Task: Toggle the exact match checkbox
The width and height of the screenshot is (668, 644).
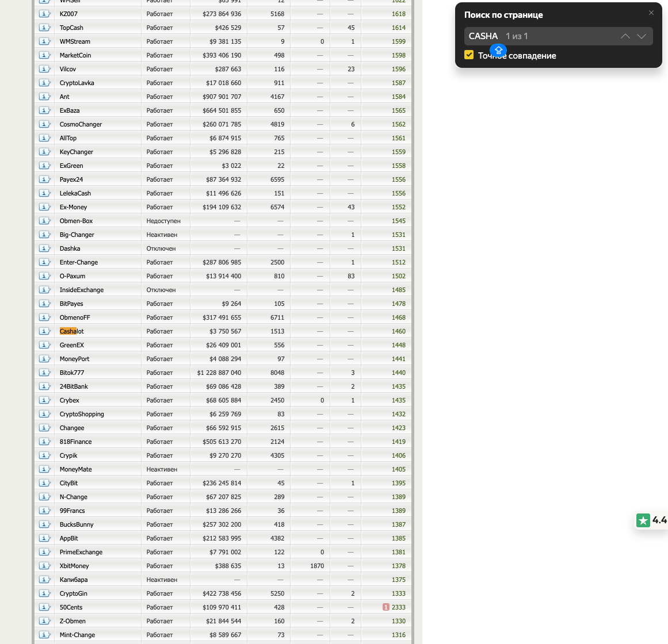Action: coord(469,55)
